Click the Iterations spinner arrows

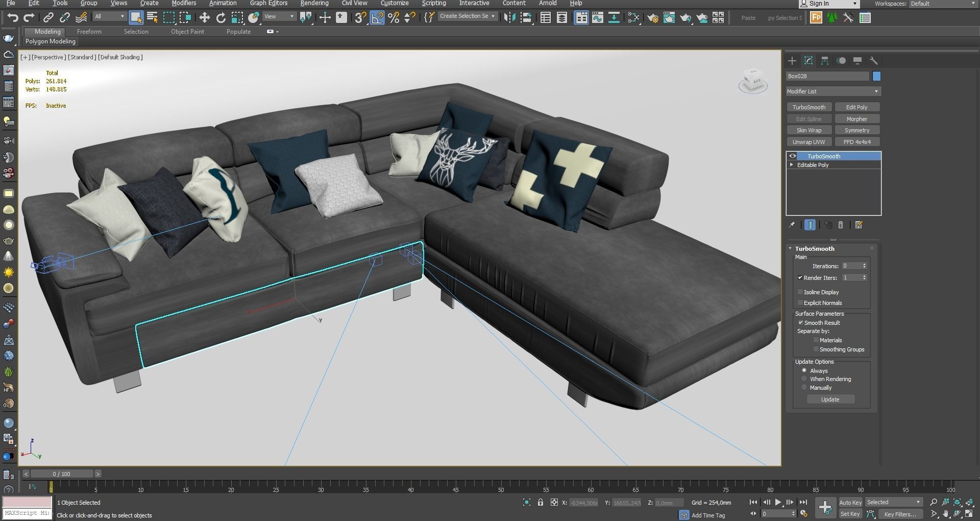(864, 266)
